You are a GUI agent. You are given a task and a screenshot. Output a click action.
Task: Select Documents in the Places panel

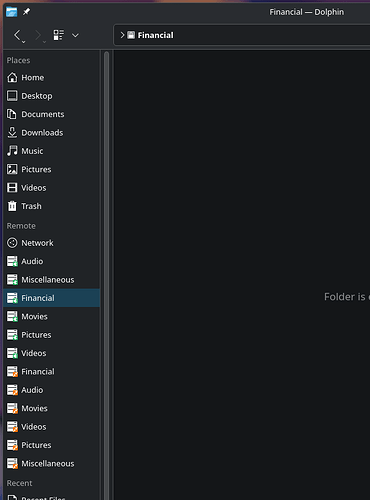coord(51,114)
